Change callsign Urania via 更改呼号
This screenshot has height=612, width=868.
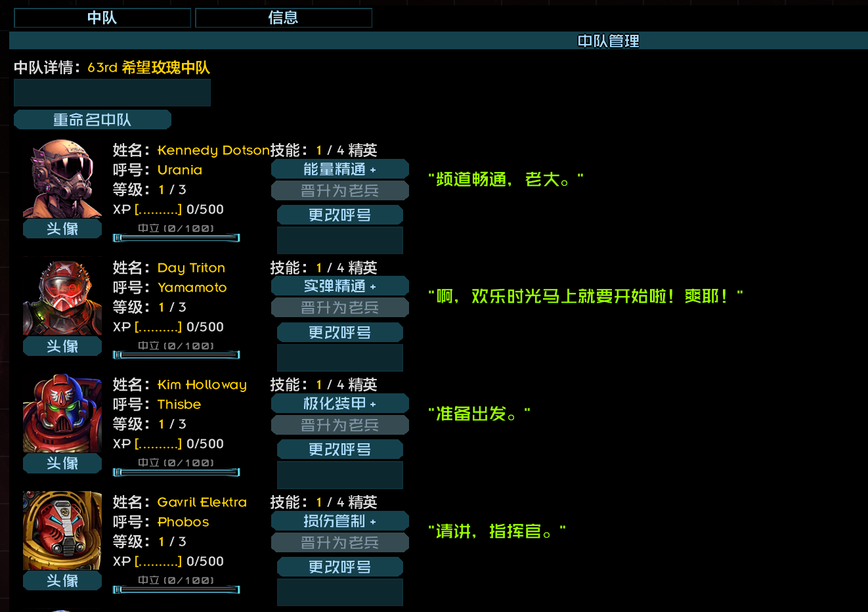pos(340,215)
